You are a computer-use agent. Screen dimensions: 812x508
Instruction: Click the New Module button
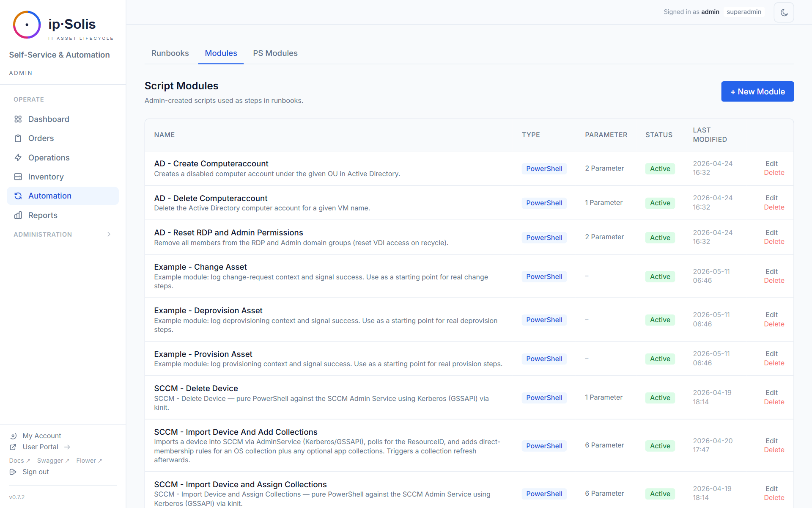(x=757, y=91)
